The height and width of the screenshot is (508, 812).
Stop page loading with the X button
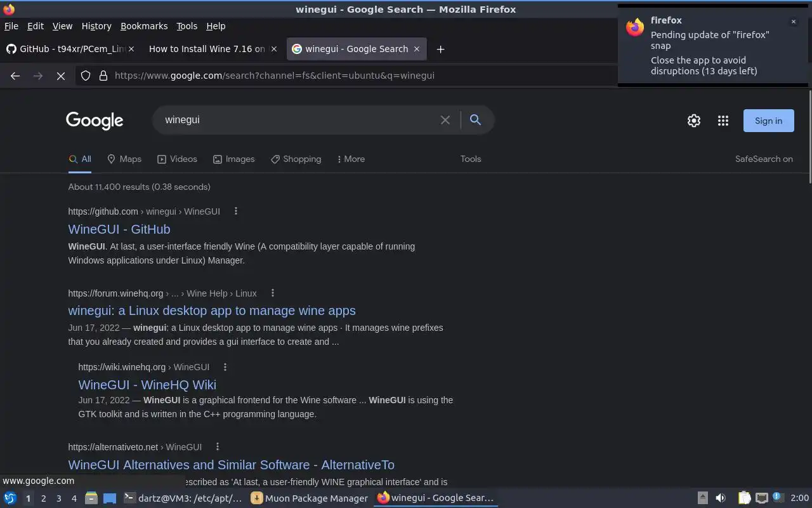pyautogui.click(x=61, y=76)
